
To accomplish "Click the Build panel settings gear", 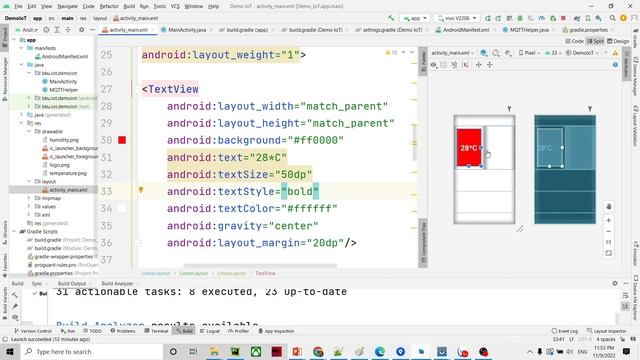I will click(615, 283).
